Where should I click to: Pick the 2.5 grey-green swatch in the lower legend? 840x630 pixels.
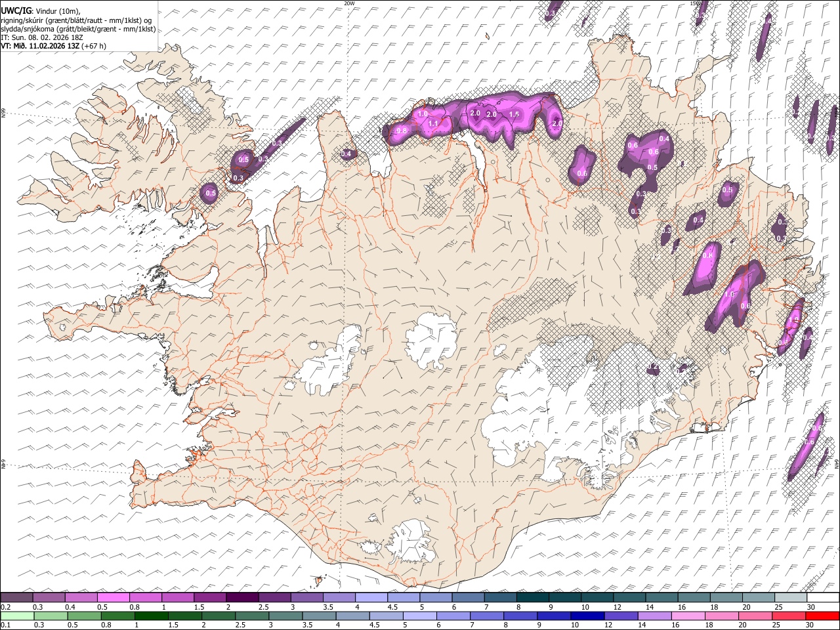251,616
